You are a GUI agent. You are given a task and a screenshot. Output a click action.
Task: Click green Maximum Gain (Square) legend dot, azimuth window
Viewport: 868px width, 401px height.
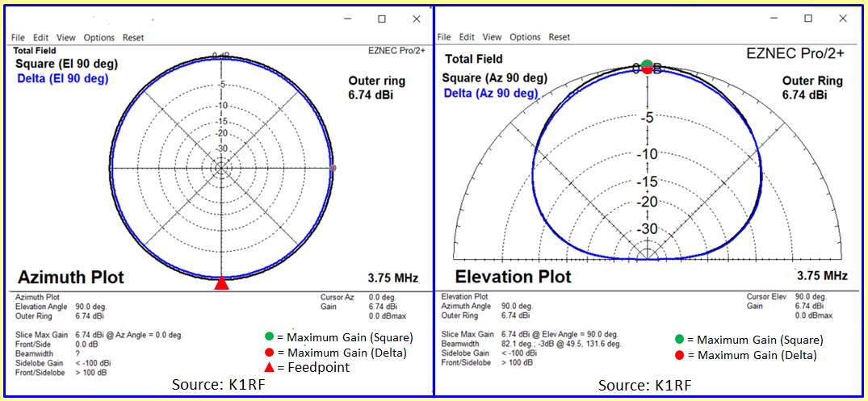(x=268, y=337)
